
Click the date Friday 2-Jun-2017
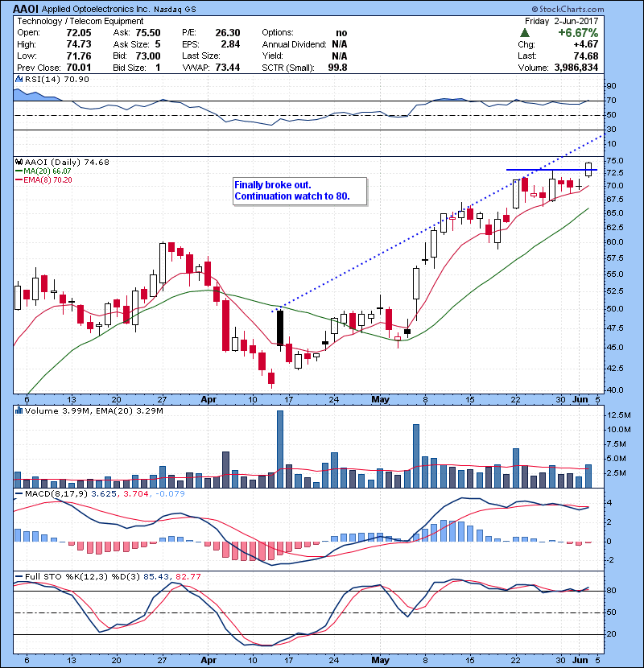coord(561,21)
